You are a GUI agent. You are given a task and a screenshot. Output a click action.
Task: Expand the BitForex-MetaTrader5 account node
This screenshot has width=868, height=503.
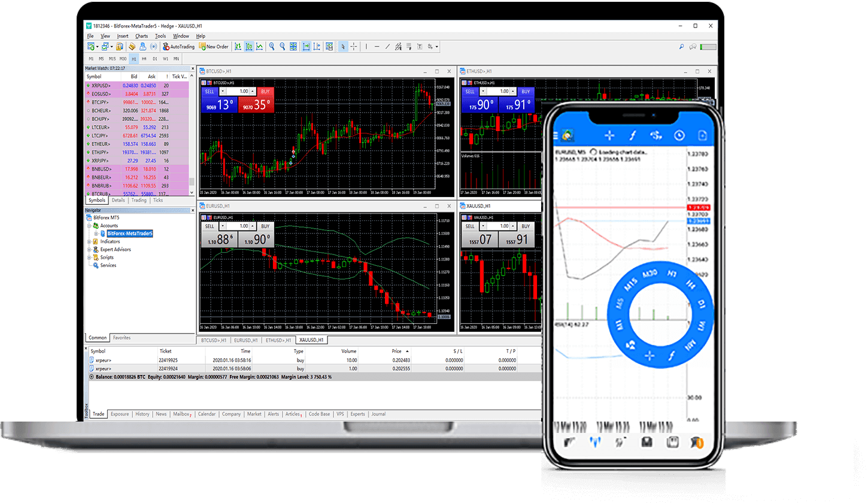96,234
